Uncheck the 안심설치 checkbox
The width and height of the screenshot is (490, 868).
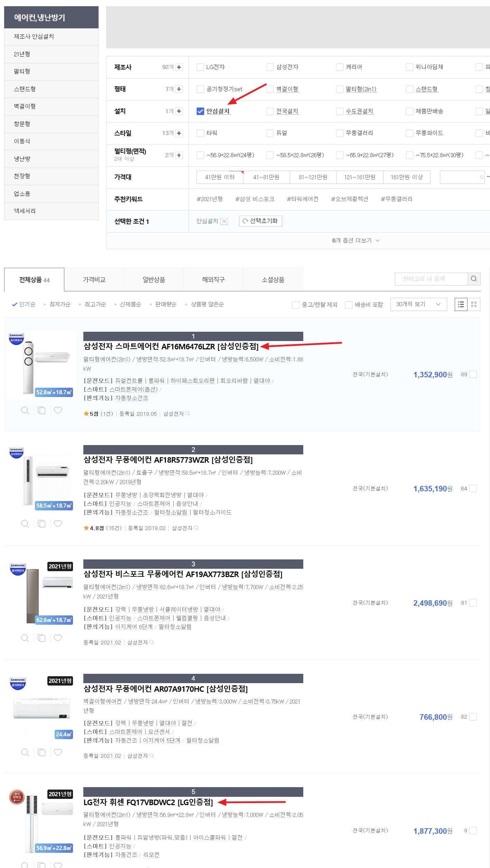(200, 111)
